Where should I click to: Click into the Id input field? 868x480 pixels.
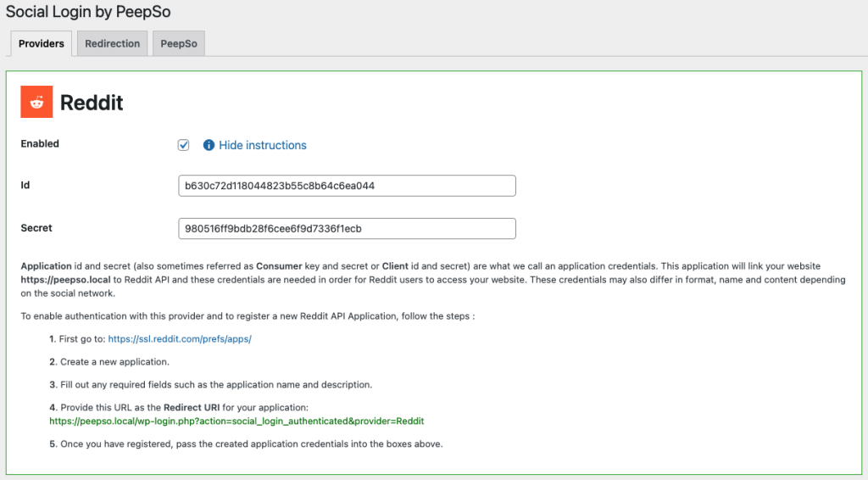(x=347, y=186)
